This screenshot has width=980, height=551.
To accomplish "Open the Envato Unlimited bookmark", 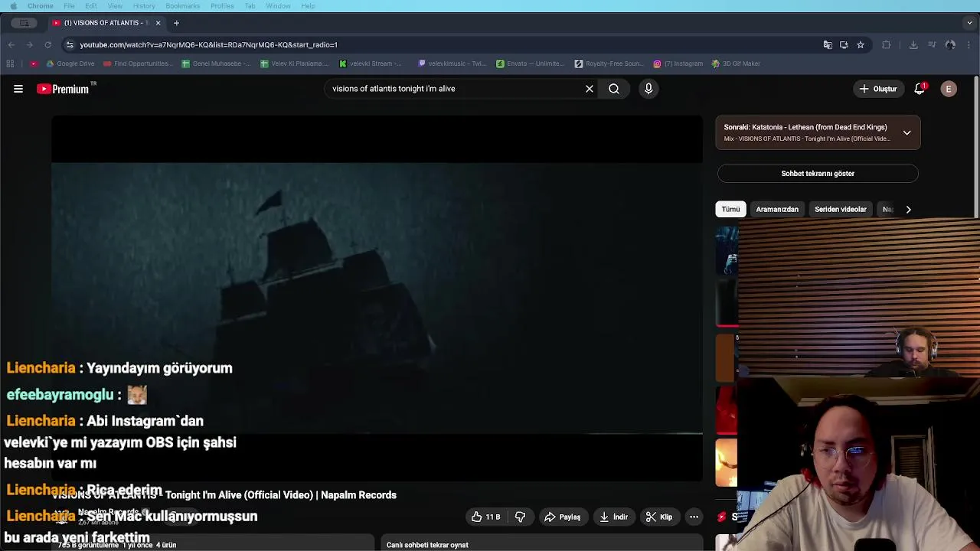I will coord(531,64).
